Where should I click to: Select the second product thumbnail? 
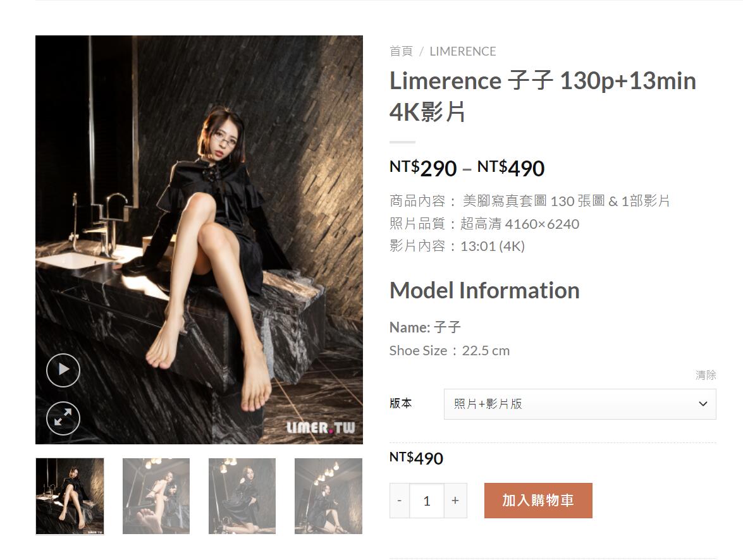pyautogui.click(x=156, y=496)
